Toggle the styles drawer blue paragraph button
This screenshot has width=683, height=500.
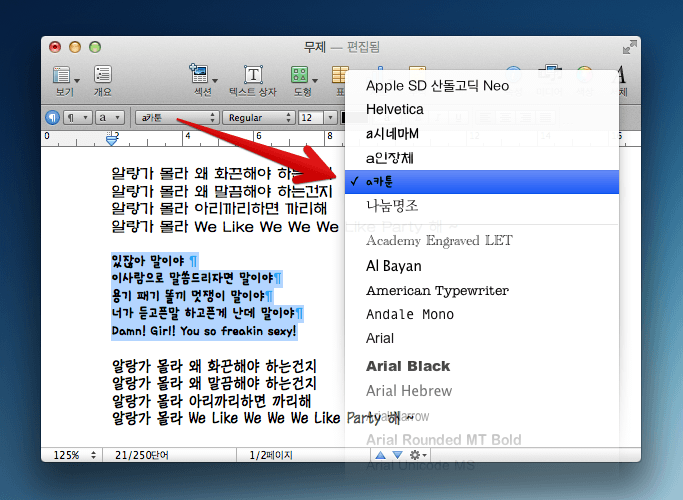(52, 117)
